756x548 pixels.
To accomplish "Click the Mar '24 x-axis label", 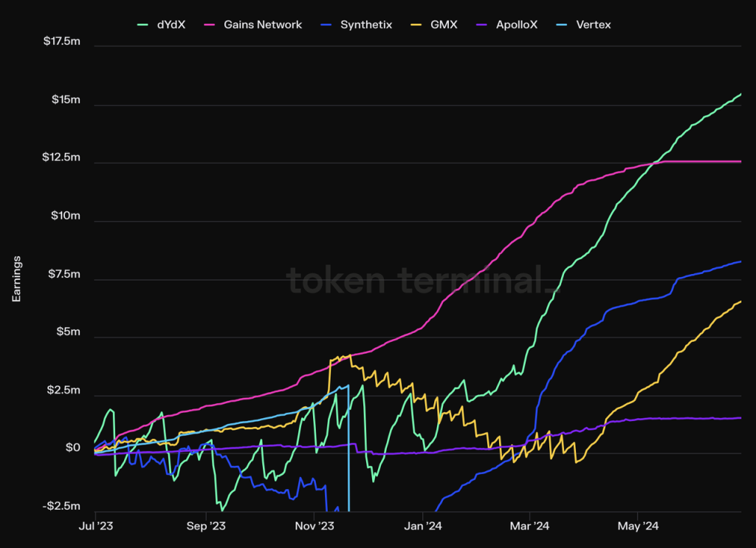I will click(531, 526).
